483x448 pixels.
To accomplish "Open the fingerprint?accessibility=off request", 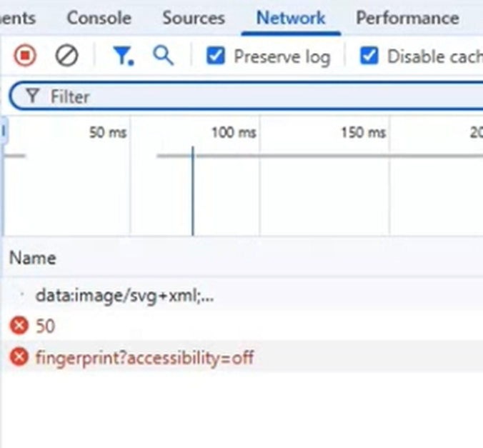I will click(x=144, y=357).
